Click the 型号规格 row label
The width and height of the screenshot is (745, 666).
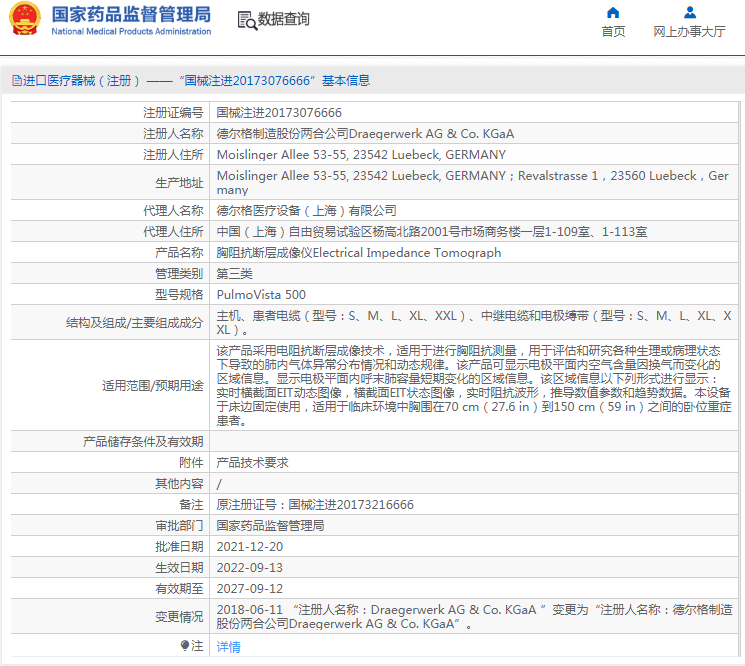(179, 295)
